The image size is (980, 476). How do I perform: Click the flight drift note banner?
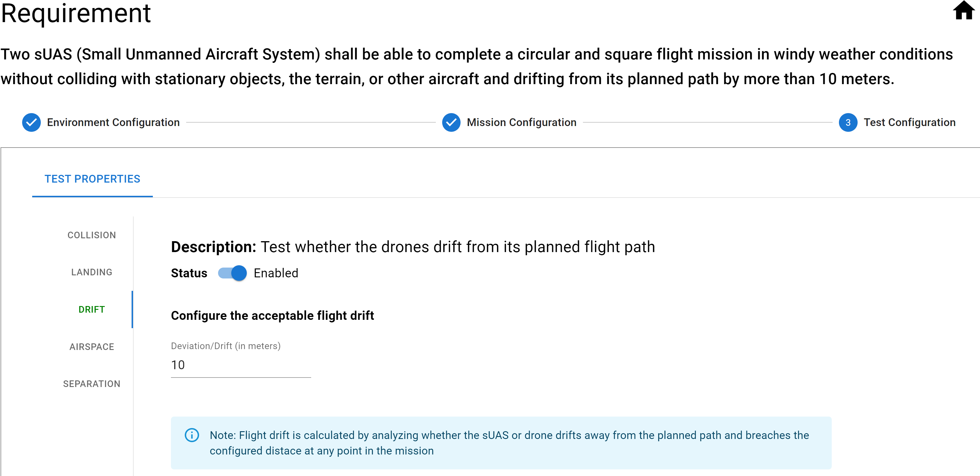501,443
